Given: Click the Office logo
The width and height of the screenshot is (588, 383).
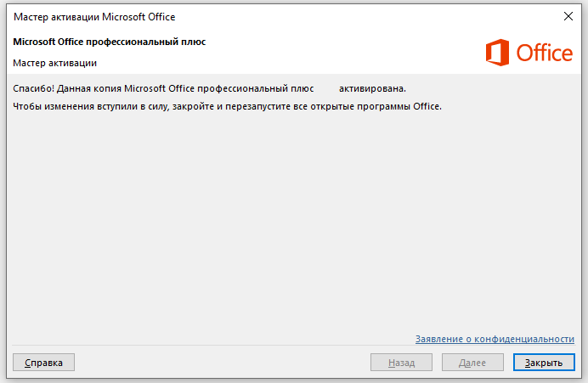Looking at the screenshot, I should point(529,53).
